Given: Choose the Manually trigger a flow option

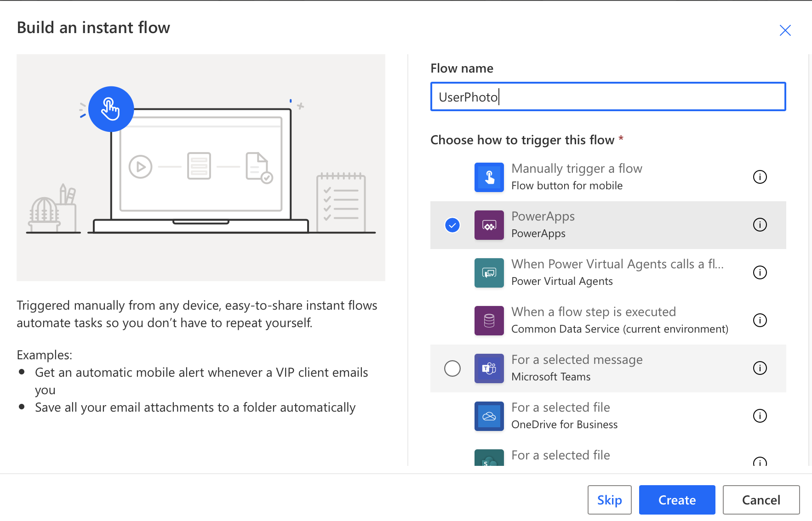Looking at the screenshot, I should pyautogui.click(x=608, y=177).
